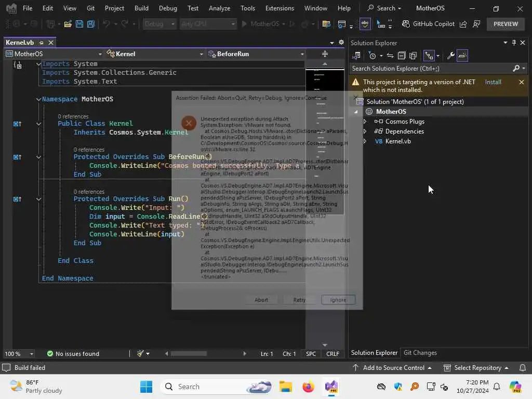Open the active documents list arrow
Viewport: 532px width, 399px height.
pyautogui.click(x=332, y=43)
